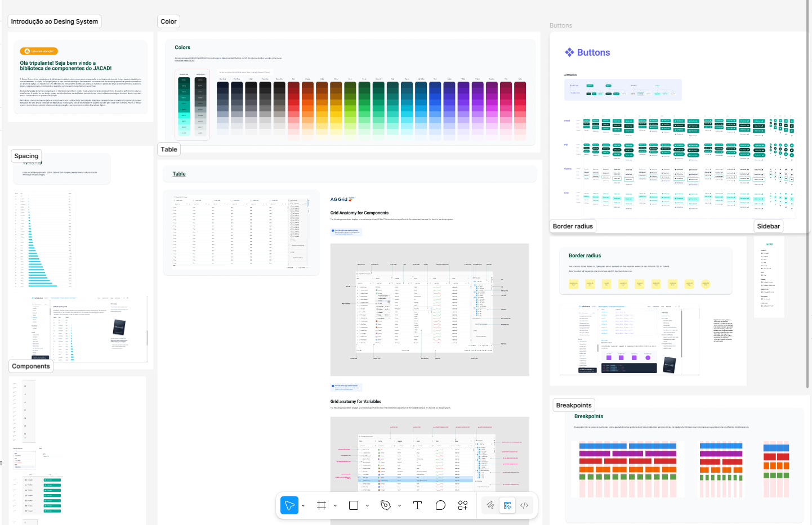Click the blue Buttons diamond logo icon
The height and width of the screenshot is (525, 812).
coord(569,52)
